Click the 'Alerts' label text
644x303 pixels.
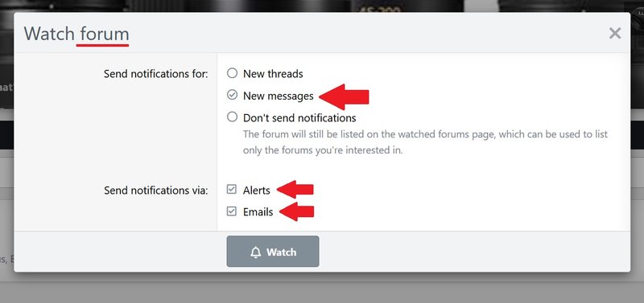click(257, 190)
